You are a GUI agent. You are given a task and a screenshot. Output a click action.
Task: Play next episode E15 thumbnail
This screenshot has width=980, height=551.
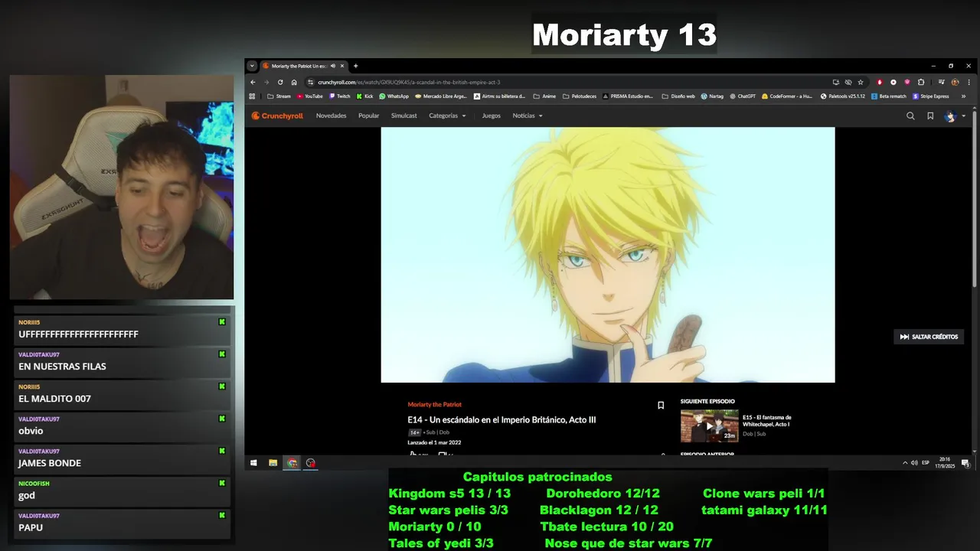point(709,426)
